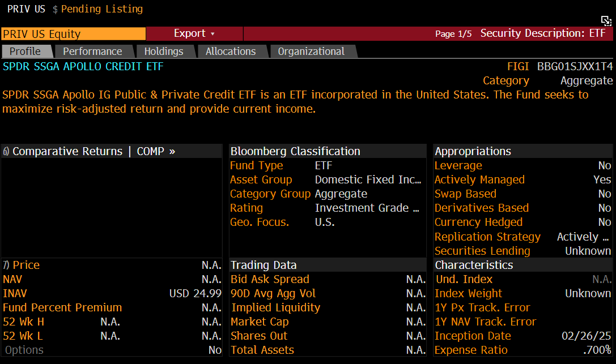This screenshot has width=616, height=364.
Task: Click Asset Group value Domestic Fixed Inc
Action: coord(368,179)
